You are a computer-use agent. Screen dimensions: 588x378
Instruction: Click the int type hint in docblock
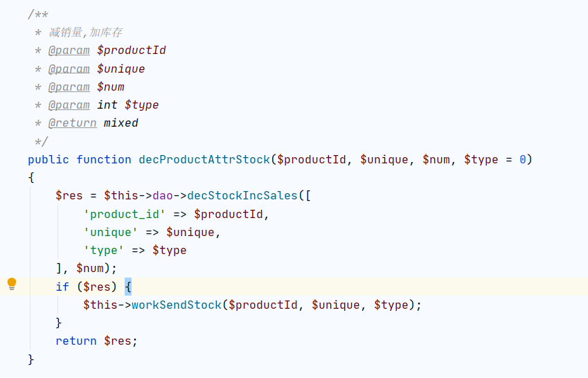pyautogui.click(x=107, y=105)
